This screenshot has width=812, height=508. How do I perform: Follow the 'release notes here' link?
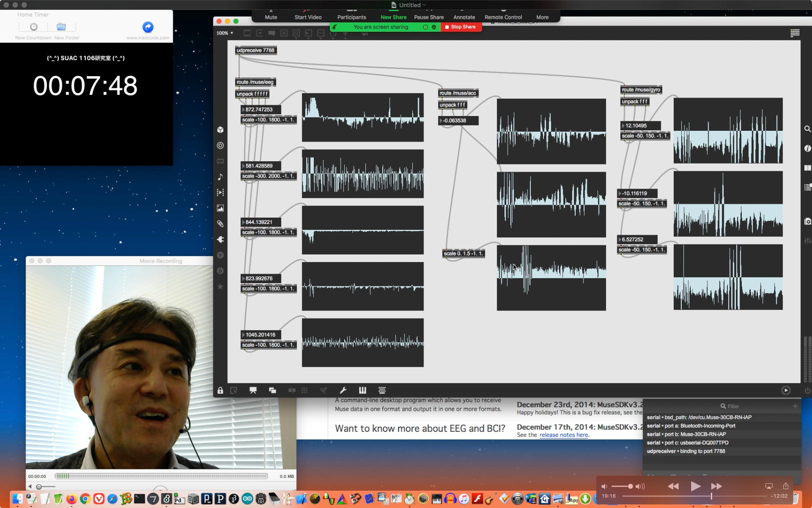[x=564, y=435]
